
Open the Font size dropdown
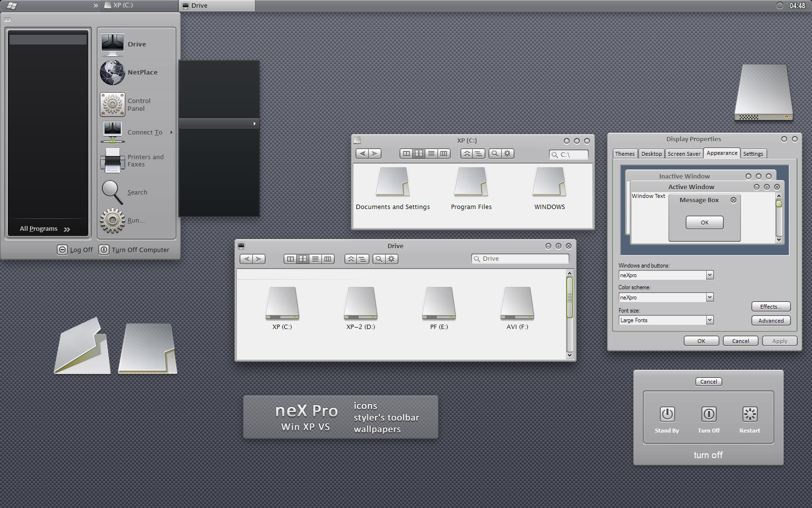pos(710,320)
